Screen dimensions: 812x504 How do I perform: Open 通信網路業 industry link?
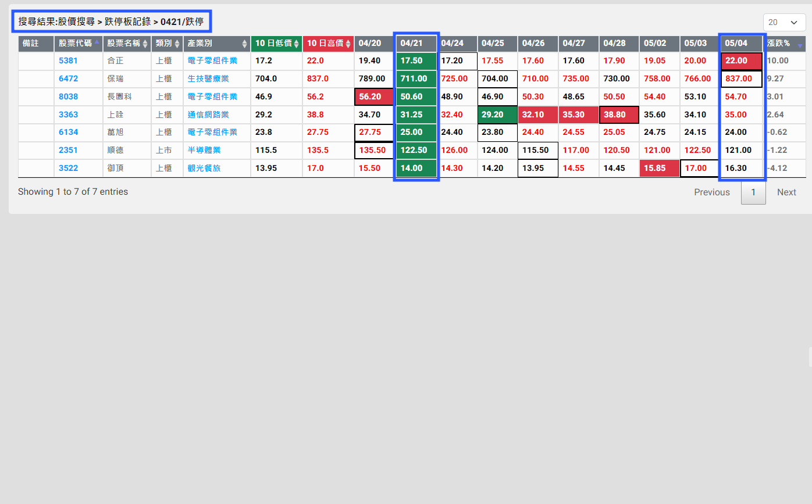coord(208,115)
